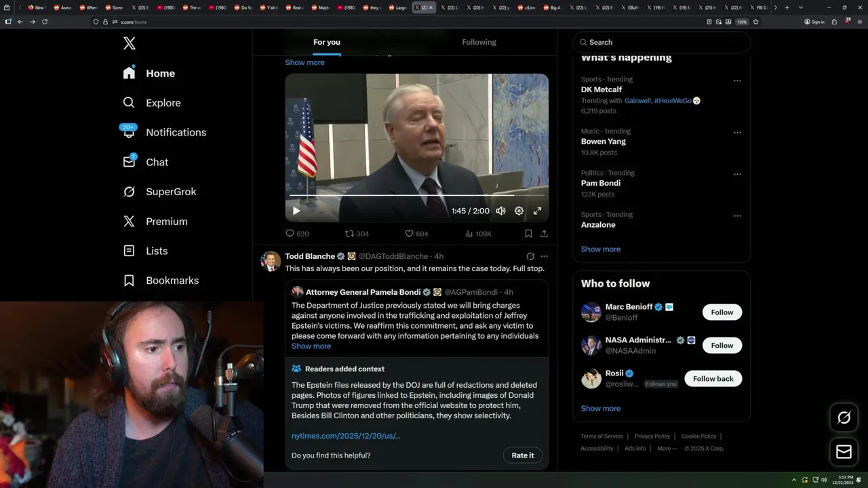Switch to the For you tab
The height and width of the screenshot is (488, 868).
click(327, 42)
